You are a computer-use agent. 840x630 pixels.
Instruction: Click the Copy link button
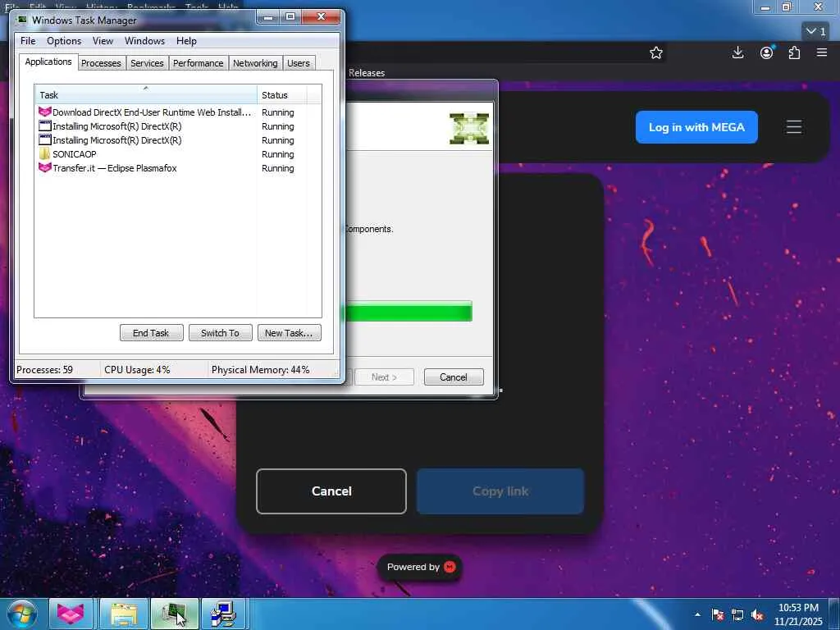tap(500, 491)
